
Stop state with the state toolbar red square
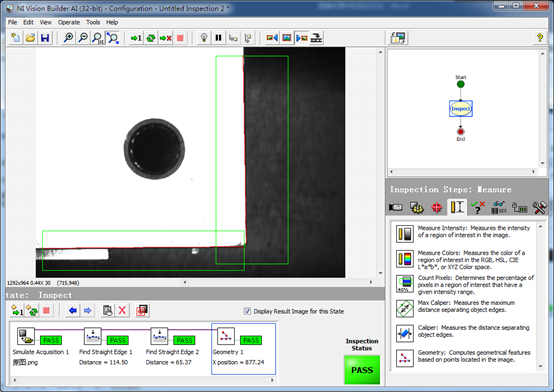(x=46, y=311)
